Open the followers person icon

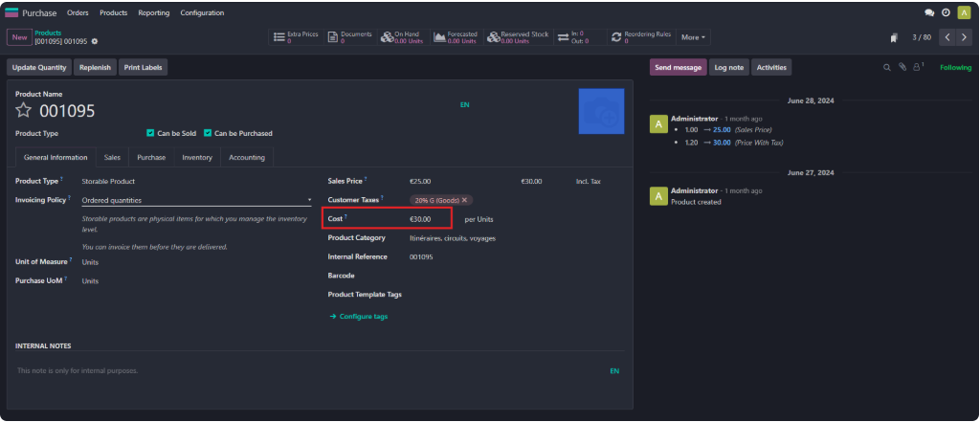pyautogui.click(x=917, y=67)
